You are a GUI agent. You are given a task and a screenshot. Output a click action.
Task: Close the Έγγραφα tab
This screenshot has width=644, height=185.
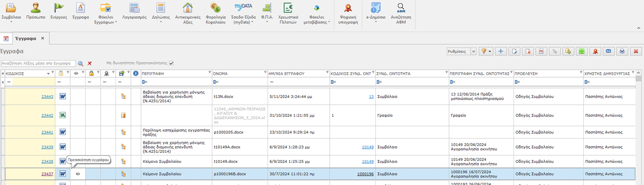click(42, 38)
